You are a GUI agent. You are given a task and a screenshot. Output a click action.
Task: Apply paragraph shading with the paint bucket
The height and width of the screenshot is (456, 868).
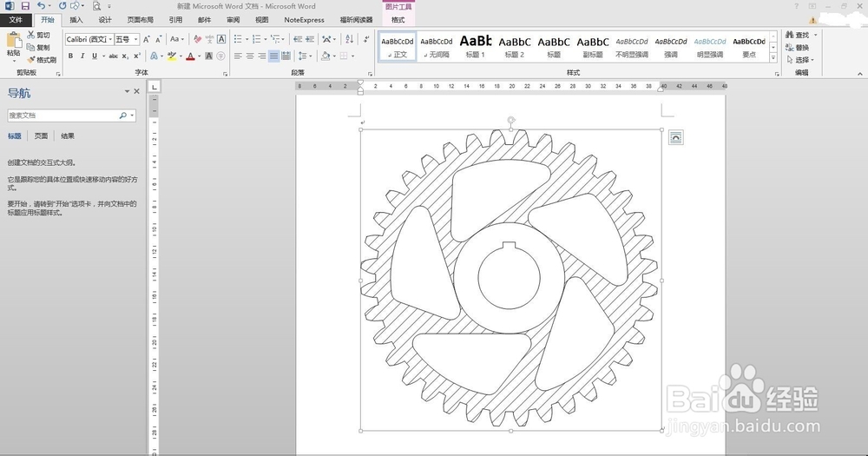(x=325, y=56)
